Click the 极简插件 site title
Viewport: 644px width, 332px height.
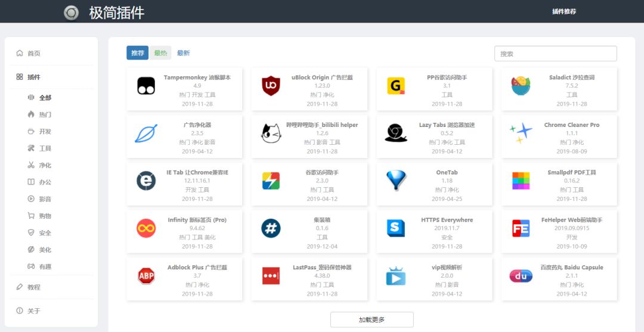117,13
